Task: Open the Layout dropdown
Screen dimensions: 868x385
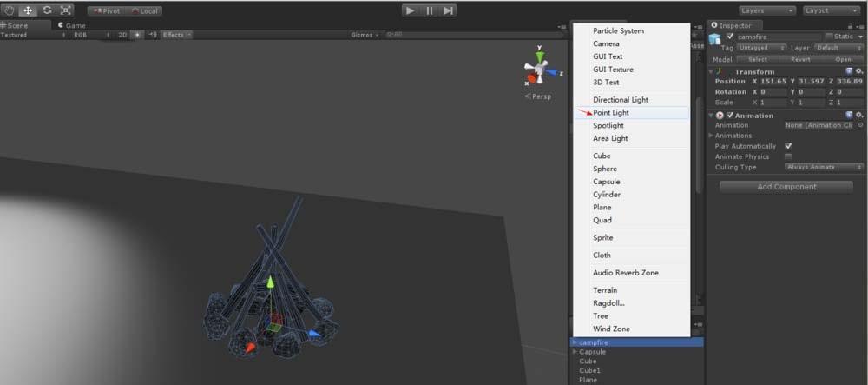Action: (x=831, y=10)
